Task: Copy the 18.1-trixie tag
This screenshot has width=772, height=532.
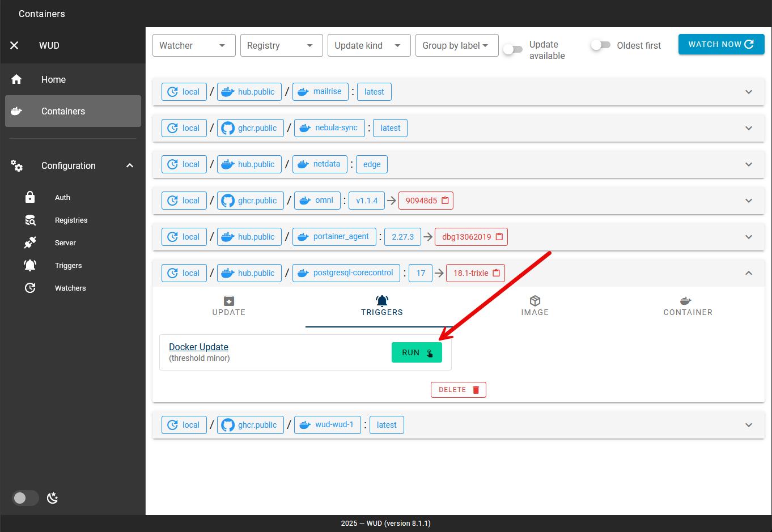Action: tap(497, 273)
